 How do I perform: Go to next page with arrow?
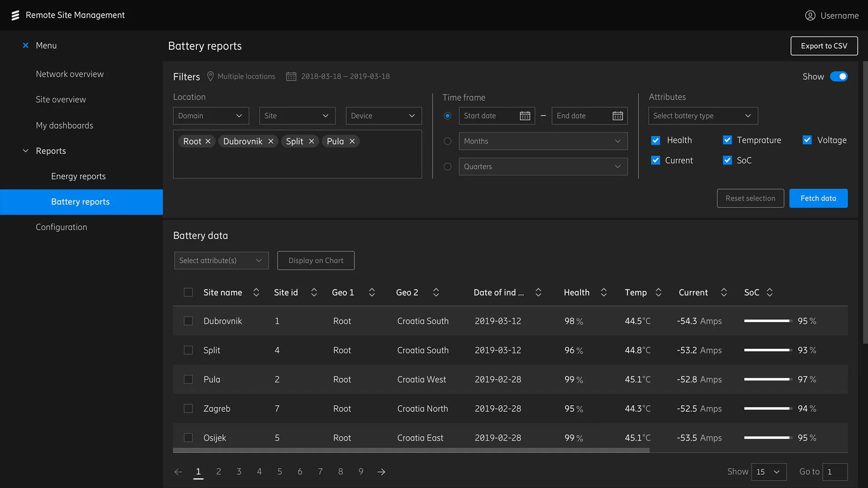(x=381, y=472)
